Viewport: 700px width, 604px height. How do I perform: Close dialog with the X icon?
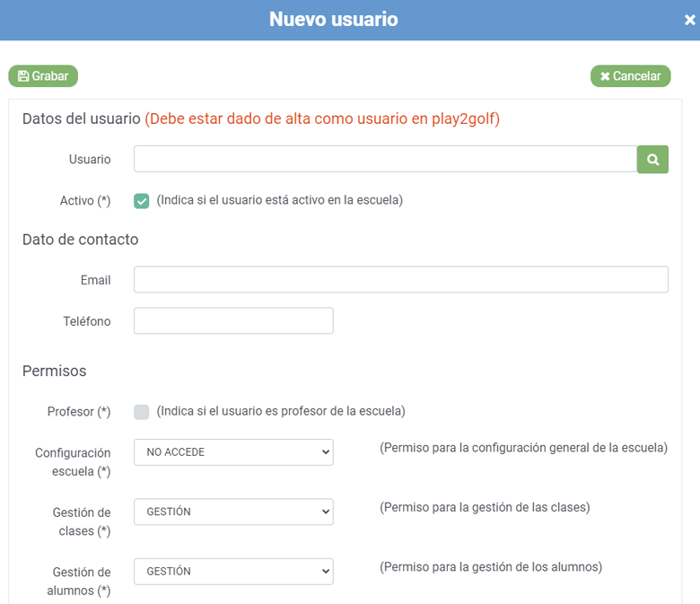click(x=690, y=20)
